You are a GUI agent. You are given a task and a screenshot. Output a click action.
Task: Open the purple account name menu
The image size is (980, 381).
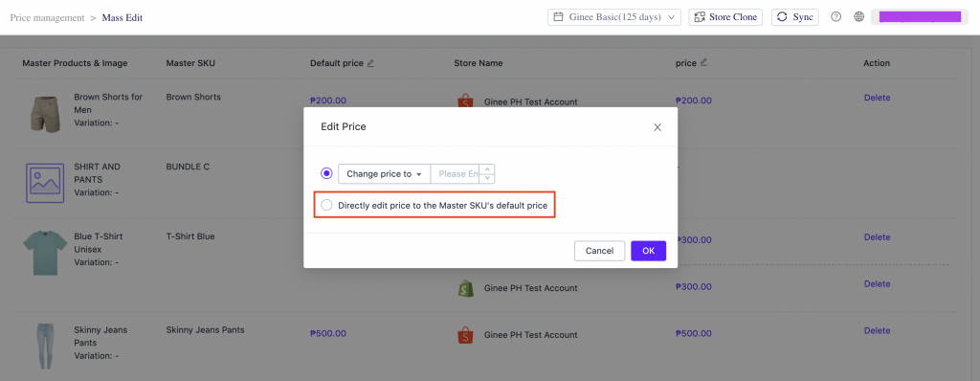pyautogui.click(x=920, y=17)
